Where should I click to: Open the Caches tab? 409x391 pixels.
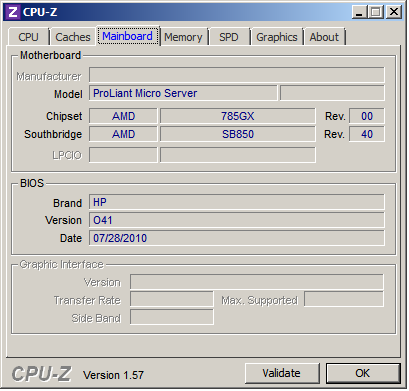coord(73,37)
